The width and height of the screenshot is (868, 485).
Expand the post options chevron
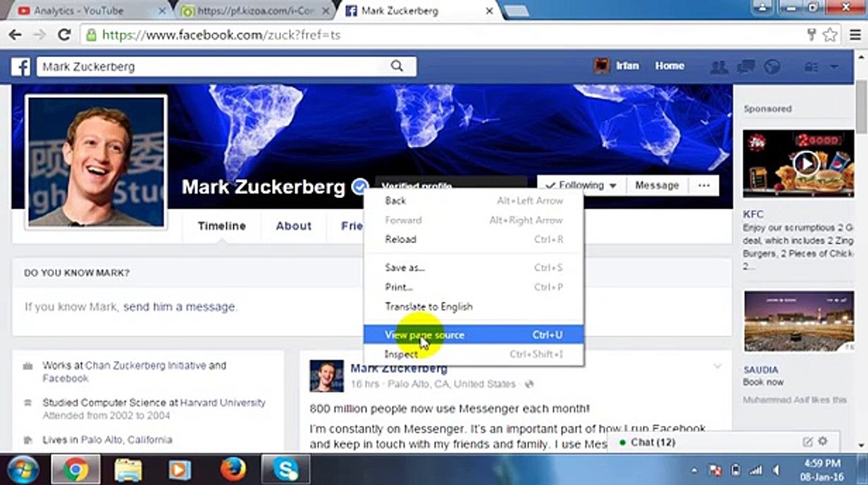[x=717, y=366]
